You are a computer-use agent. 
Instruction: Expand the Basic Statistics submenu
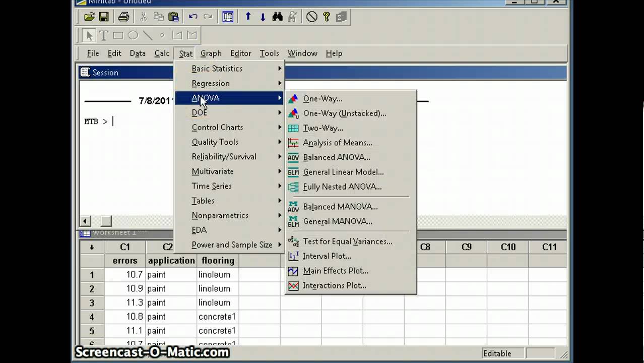coord(230,69)
